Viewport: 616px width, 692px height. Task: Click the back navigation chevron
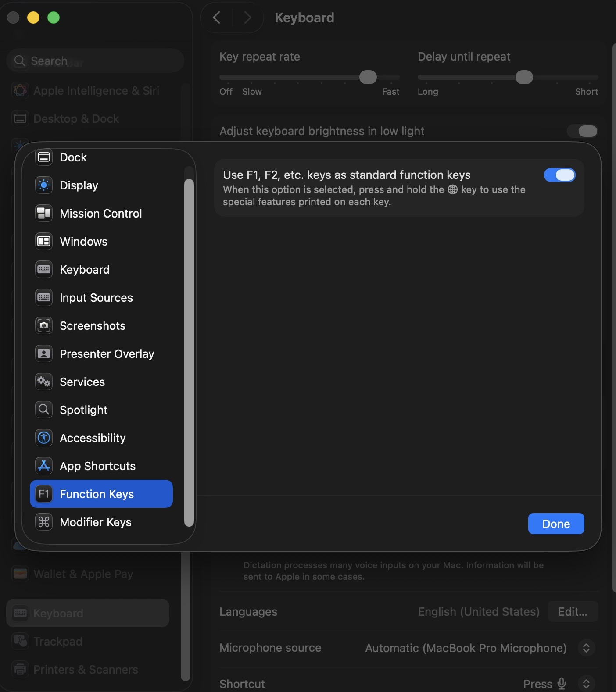coord(216,18)
